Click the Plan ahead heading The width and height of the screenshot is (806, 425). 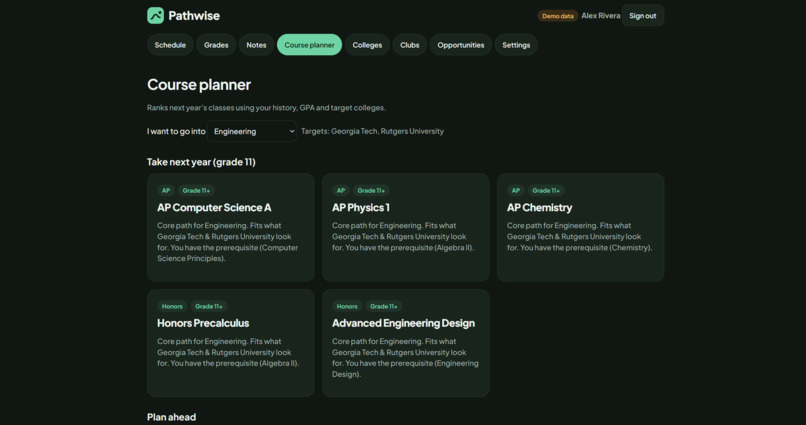[x=171, y=417]
